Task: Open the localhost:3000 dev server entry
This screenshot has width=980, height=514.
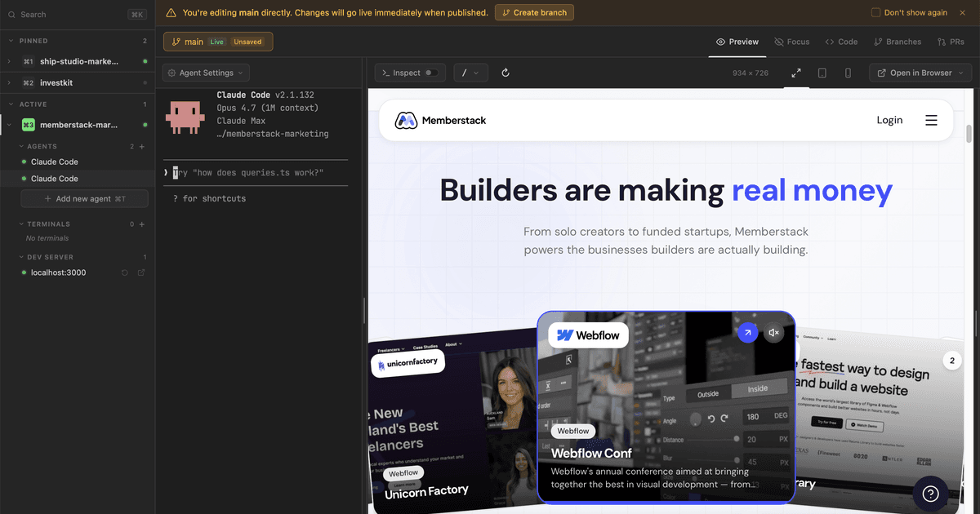Action: pos(58,273)
